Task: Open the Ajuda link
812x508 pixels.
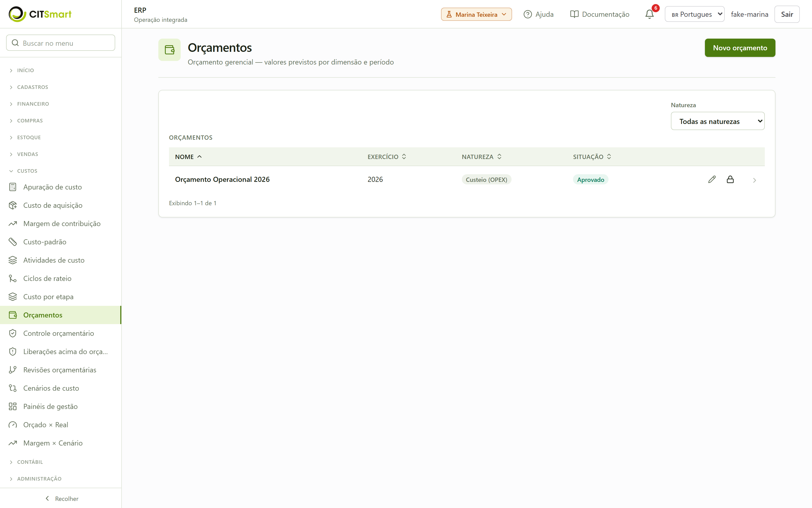Action: [x=538, y=14]
